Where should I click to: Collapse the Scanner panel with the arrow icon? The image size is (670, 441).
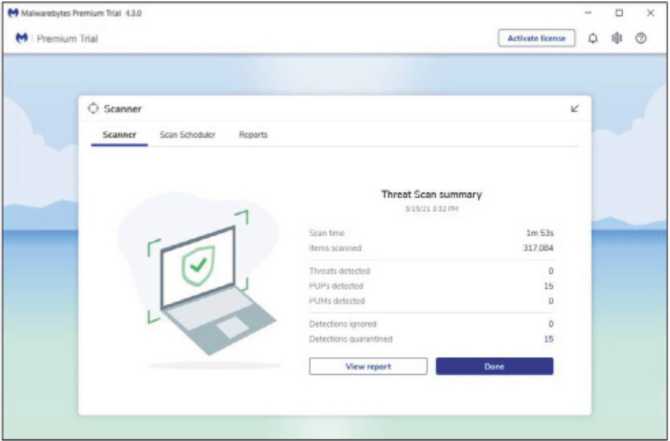coord(575,109)
